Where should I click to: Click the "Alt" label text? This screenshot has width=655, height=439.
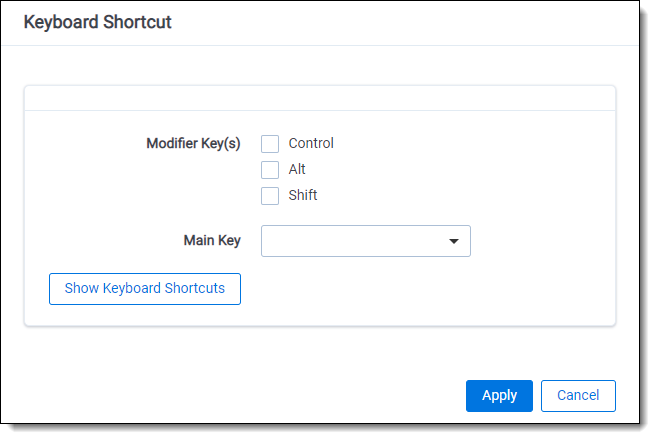(x=297, y=169)
